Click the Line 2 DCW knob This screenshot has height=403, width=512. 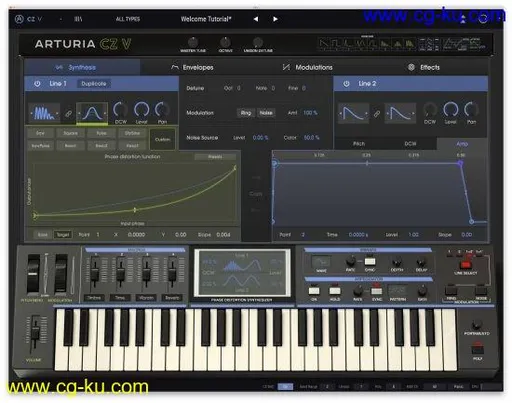[430, 110]
